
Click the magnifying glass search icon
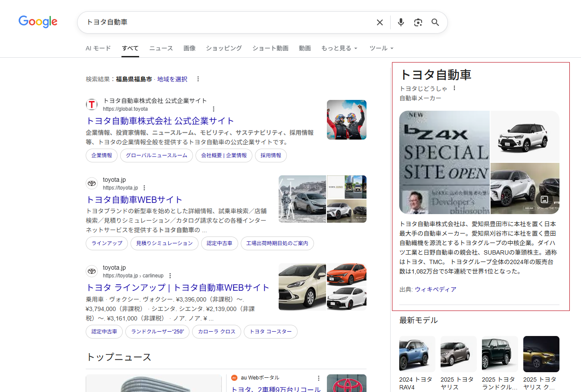435,22
